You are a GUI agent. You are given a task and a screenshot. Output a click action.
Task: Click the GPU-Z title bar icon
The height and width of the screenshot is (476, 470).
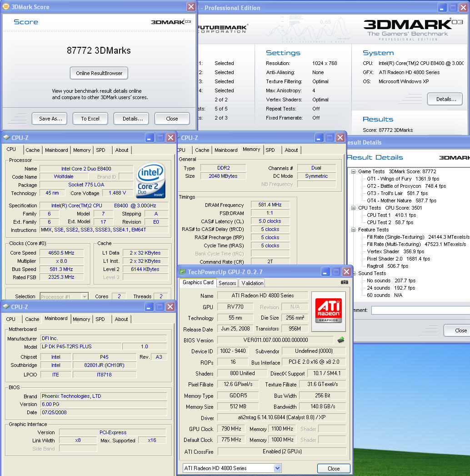coord(182,271)
